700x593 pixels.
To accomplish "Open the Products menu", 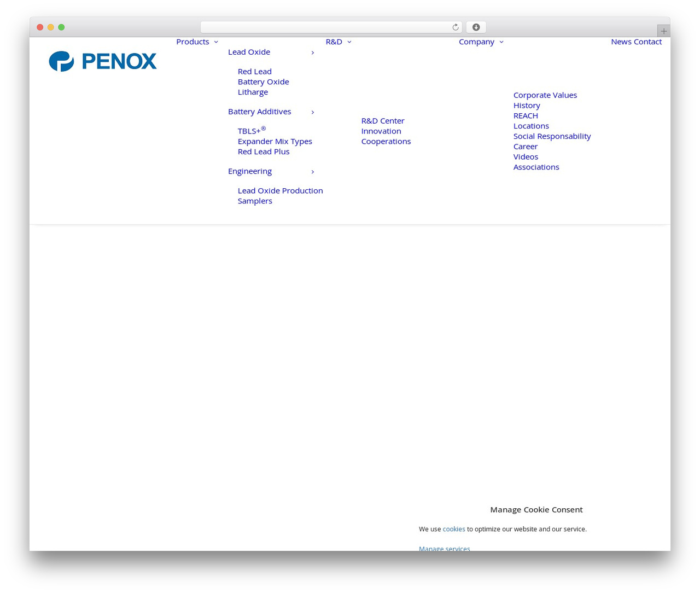I will [x=192, y=42].
